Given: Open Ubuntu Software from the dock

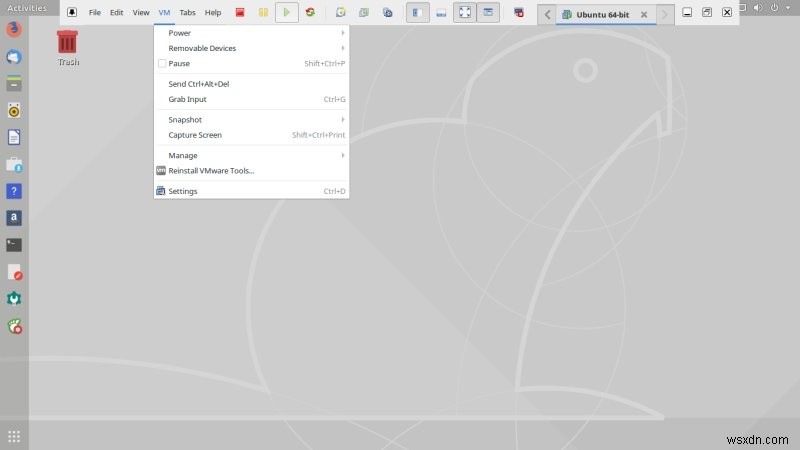Looking at the screenshot, I should [14, 164].
